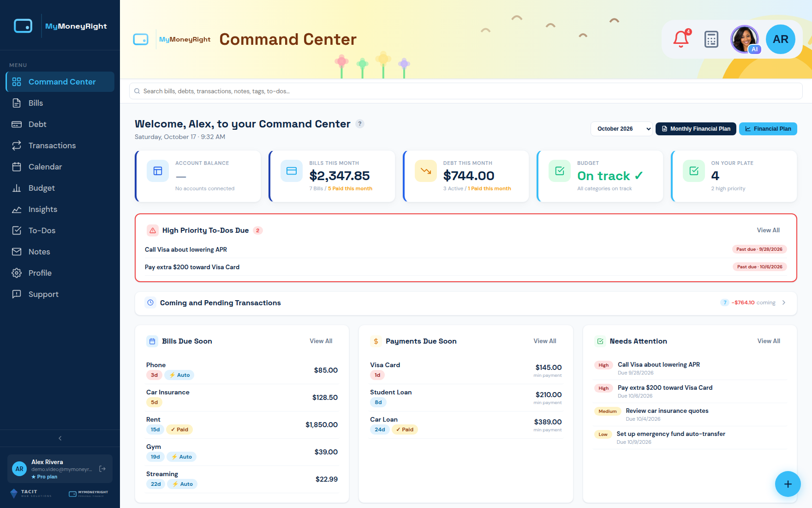Open the Student Loan payment row
This screenshot has height=508, width=812.
tap(466, 398)
